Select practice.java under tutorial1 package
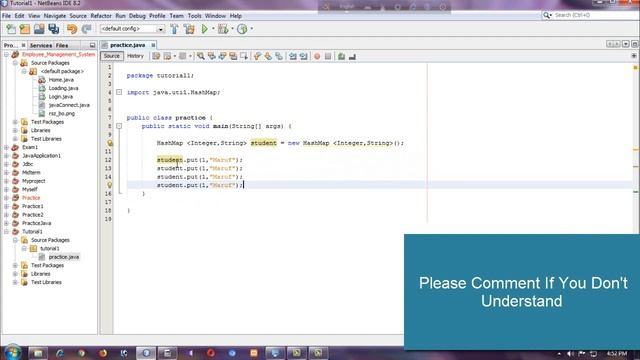 tap(64, 257)
